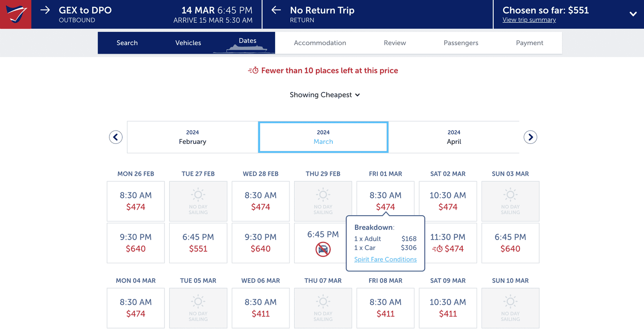Select the April 2024 month tab
This screenshot has width=644, height=329.
pyautogui.click(x=454, y=137)
